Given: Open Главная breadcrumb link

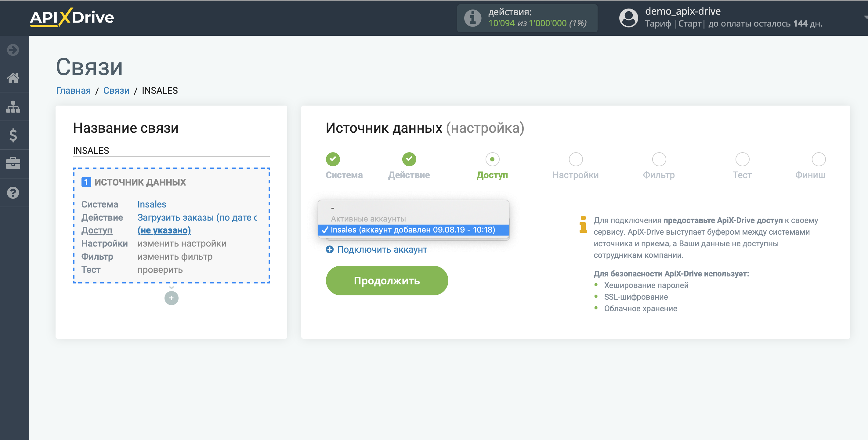Looking at the screenshot, I should [74, 91].
